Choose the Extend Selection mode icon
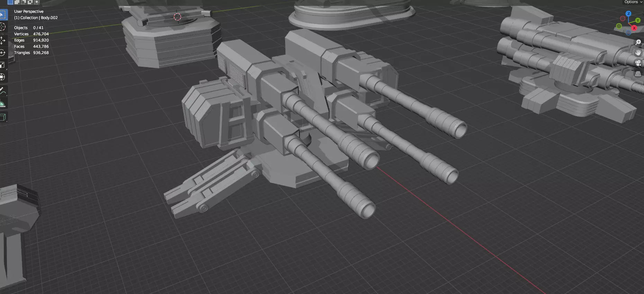The height and width of the screenshot is (294, 644). click(x=17, y=2)
